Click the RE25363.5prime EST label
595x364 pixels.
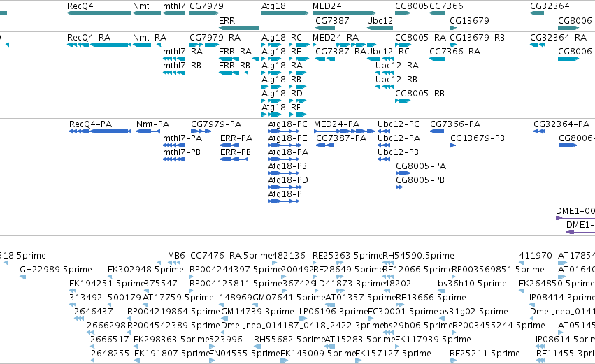click(x=347, y=256)
